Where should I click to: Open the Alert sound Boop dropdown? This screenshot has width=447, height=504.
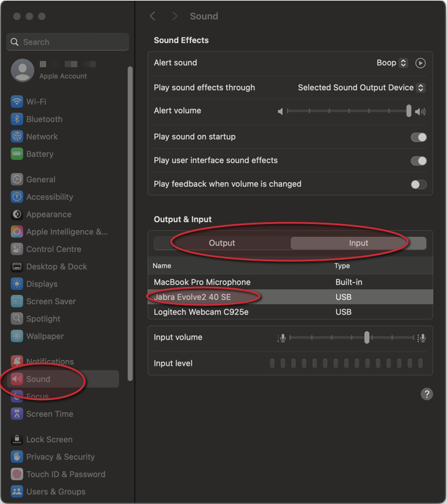pyautogui.click(x=392, y=63)
